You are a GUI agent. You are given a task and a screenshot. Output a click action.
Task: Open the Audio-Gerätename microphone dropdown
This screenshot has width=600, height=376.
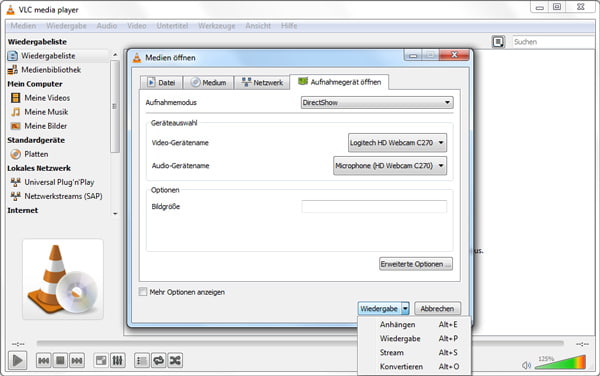[390, 166]
